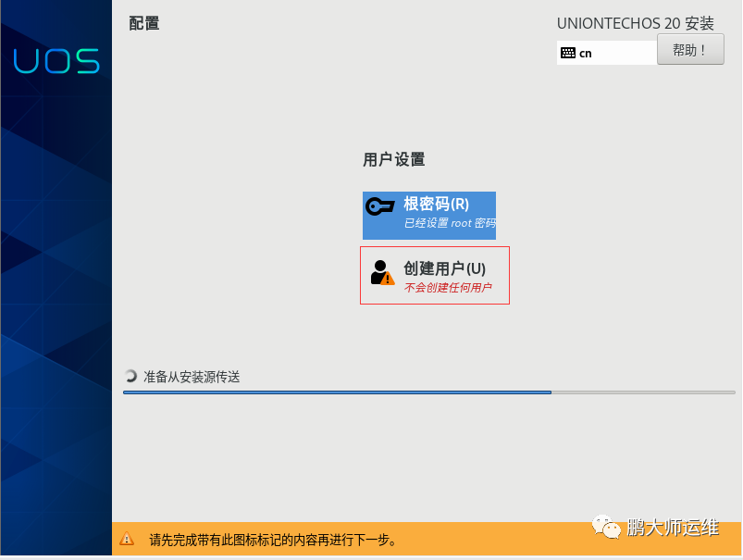This screenshot has width=743, height=560.
Task: Open the 根密码(R) root password setting
Action: click(428, 216)
